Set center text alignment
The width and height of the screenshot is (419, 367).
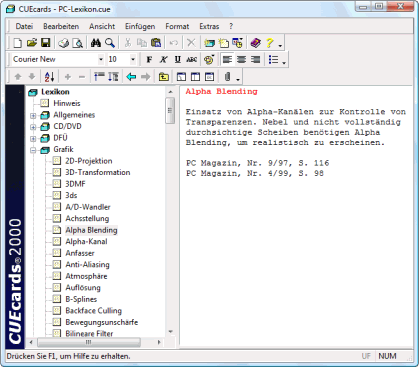pos(241,60)
